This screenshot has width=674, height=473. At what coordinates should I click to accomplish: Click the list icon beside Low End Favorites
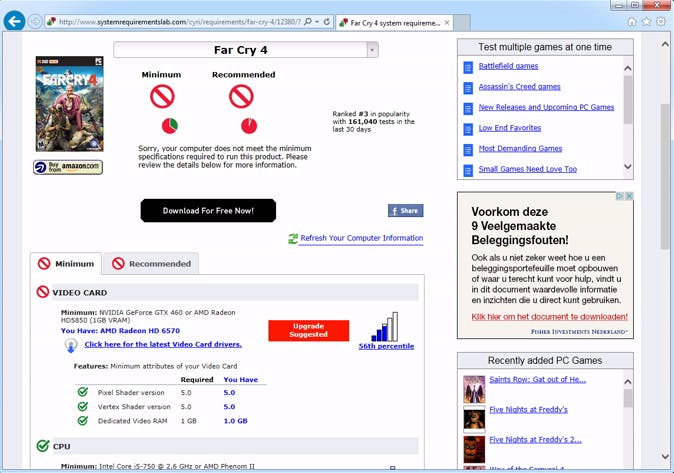click(x=468, y=129)
